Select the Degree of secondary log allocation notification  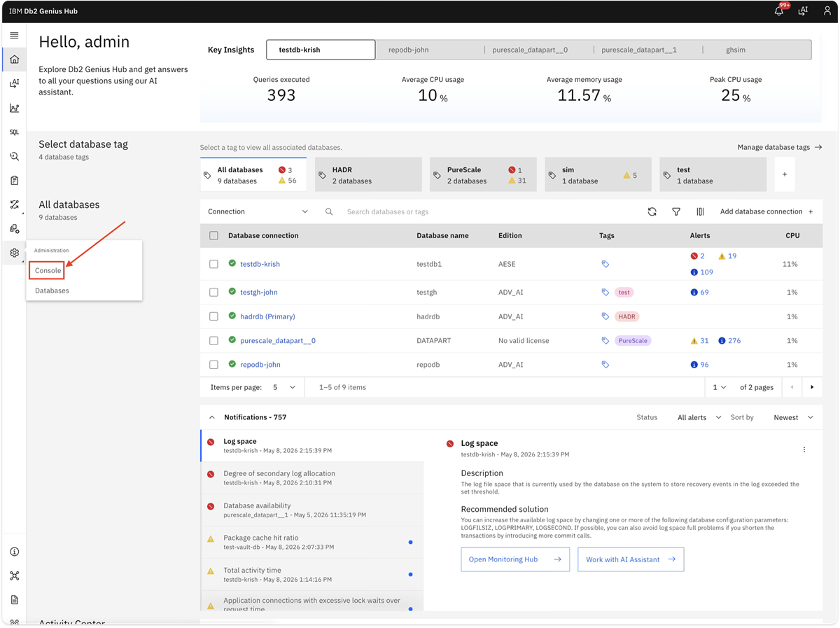[312, 477]
